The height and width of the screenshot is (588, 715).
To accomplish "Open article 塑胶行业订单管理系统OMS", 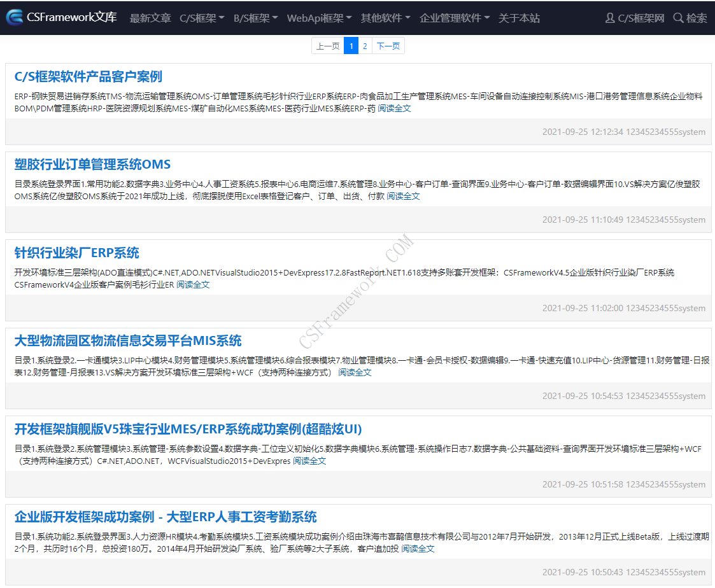I will [92, 165].
